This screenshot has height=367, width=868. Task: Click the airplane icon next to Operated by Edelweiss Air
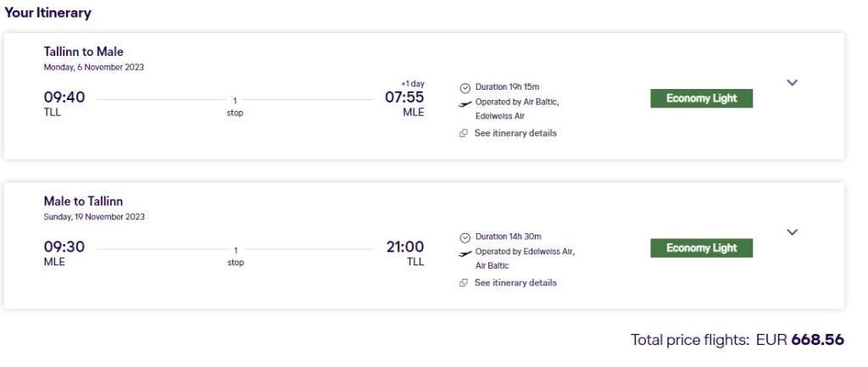click(465, 253)
